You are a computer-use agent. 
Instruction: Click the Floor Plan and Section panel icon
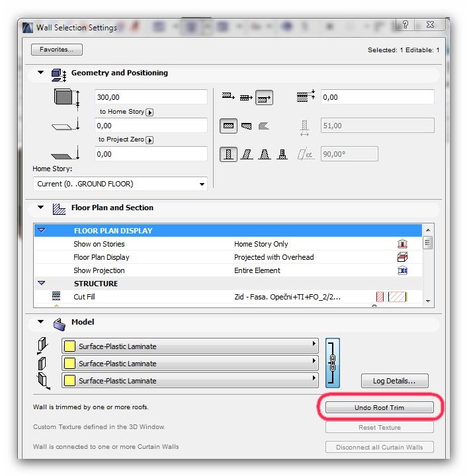pyautogui.click(x=59, y=209)
